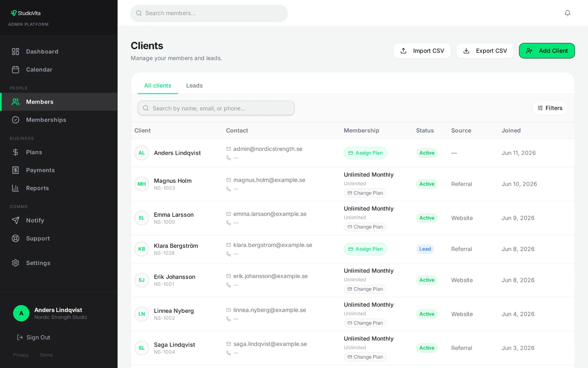Click the Dashboard grid icon
588x368 pixels.
[x=15, y=52]
